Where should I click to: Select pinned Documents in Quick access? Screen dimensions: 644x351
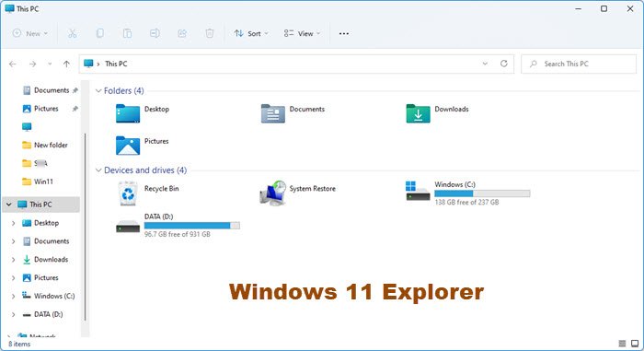point(50,90)
